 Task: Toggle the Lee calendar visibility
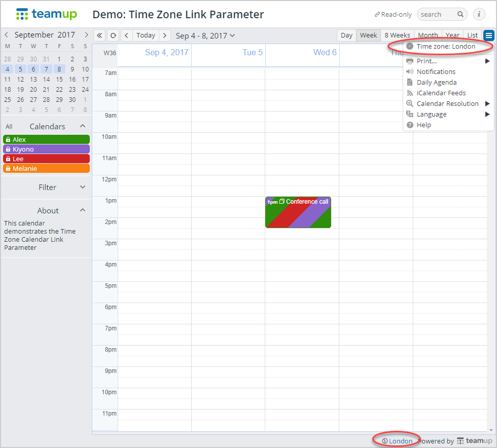46,159
